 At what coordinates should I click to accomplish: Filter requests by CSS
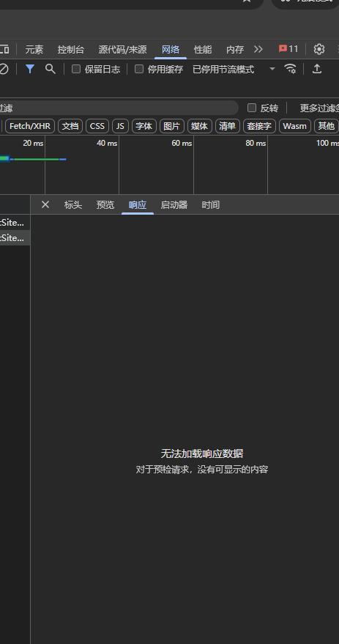click(97, 126)
